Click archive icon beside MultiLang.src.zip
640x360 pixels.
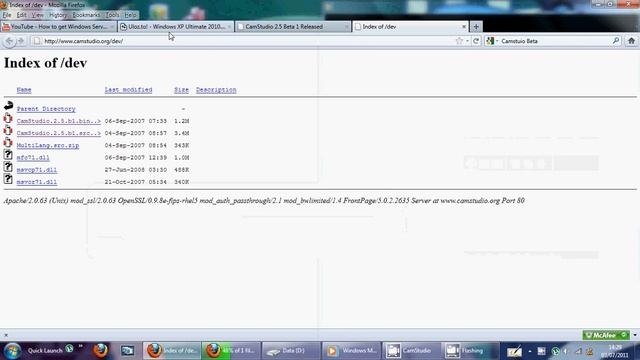pyautogui.click(x=8, y=142)
